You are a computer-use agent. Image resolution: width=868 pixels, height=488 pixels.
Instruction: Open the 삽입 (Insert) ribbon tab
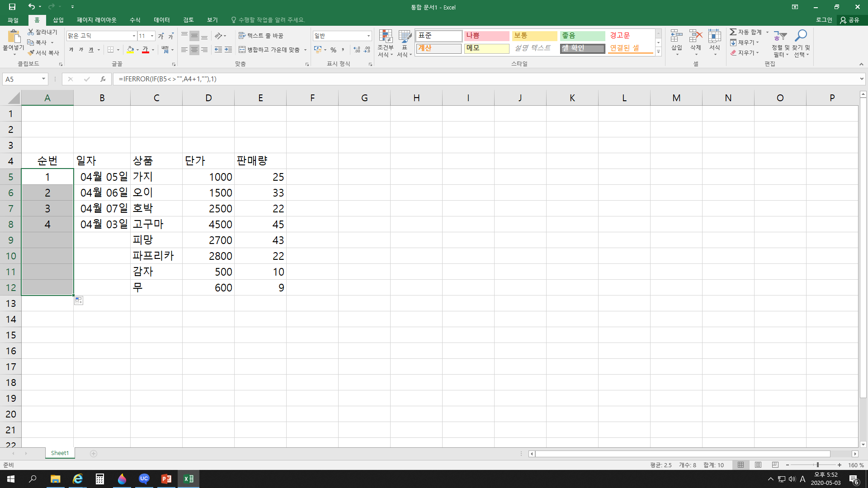tap(58, 20)
